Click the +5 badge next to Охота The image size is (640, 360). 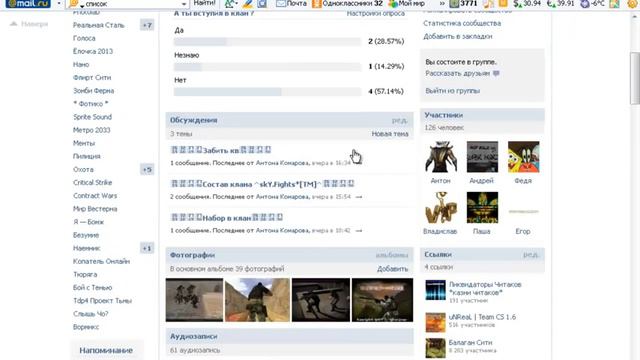147,169
